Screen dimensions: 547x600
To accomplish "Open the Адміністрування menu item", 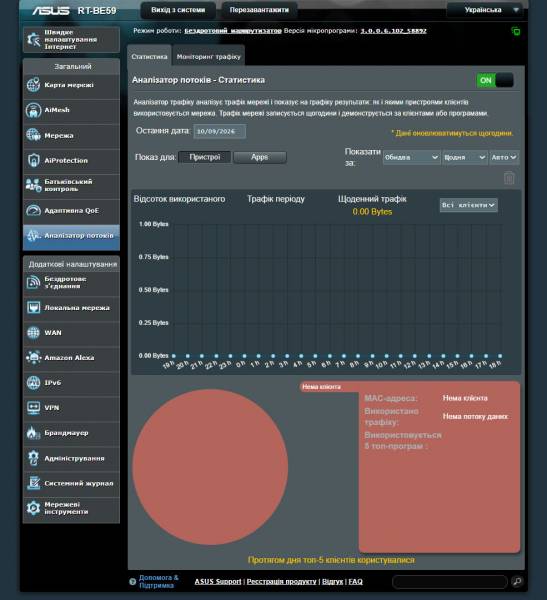I will [x=72, y=458].
